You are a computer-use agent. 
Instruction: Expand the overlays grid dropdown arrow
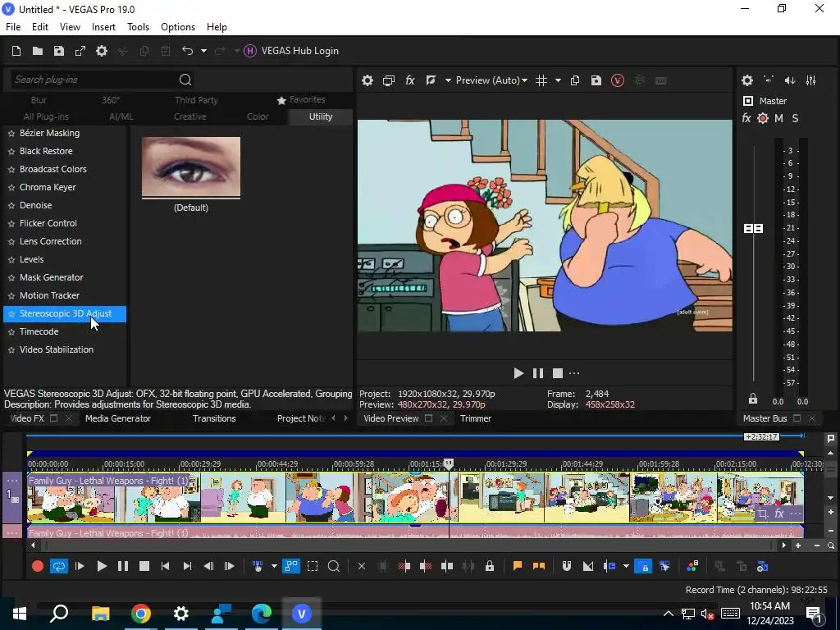[x=558, y=80]
